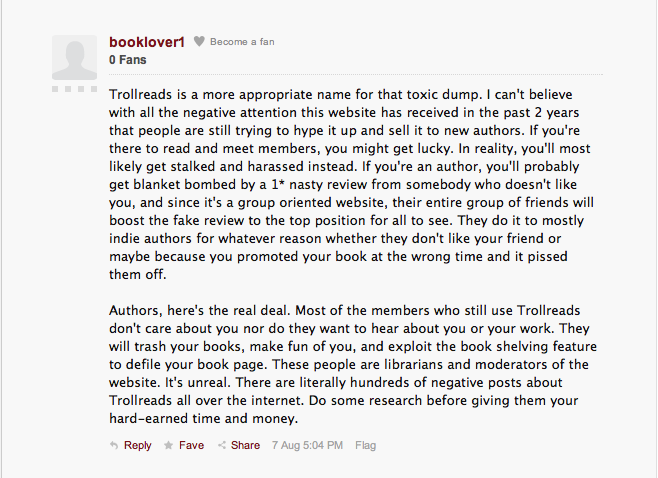Image resolution: width=658 pixels, height=478 pixels.
Task: Open the Share link for this comment
Action: (245, 445)
